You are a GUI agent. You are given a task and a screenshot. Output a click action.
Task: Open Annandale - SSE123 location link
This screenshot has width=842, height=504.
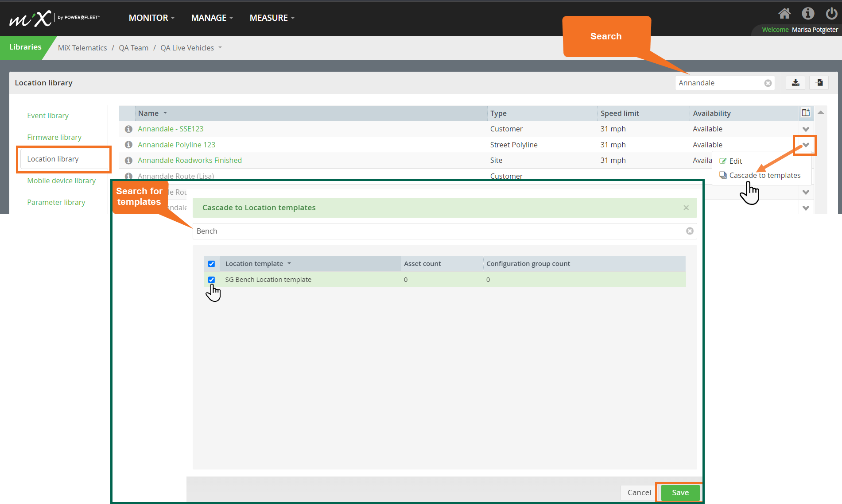pyautogui.click(x=171, y=129)
